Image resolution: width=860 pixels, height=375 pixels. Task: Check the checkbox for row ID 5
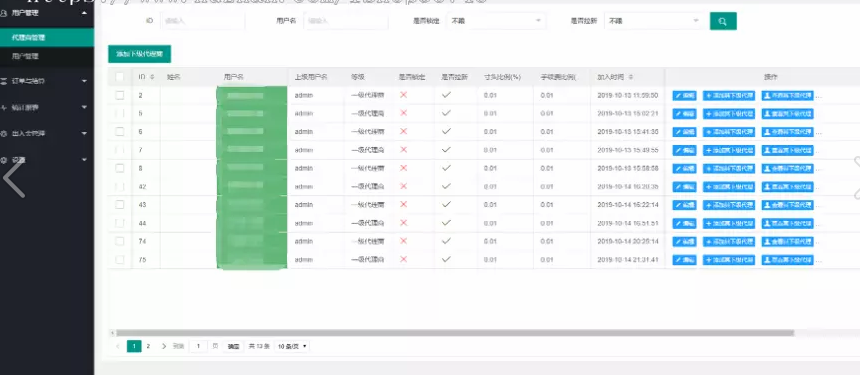(x=120, y=113)
